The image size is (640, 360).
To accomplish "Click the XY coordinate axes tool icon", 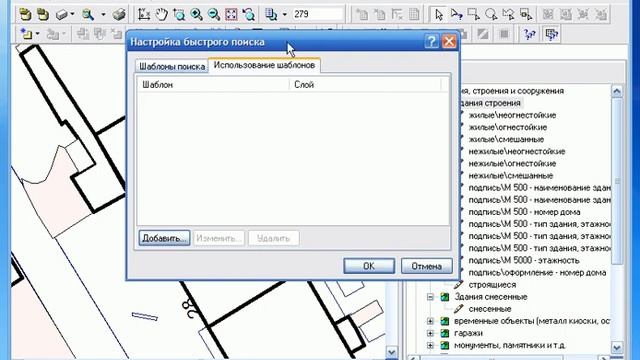I will [144, 15].
